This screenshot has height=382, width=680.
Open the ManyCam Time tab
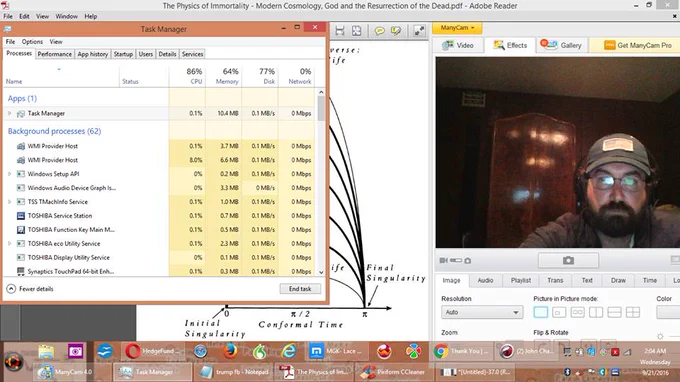tap(650, 281)
